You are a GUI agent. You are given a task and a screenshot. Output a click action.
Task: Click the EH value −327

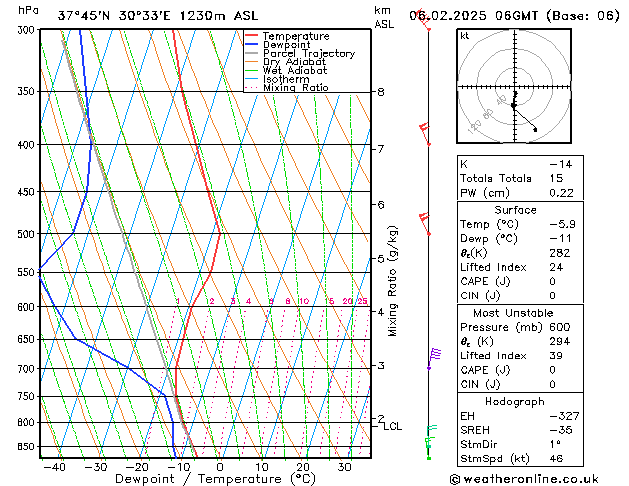564,416
